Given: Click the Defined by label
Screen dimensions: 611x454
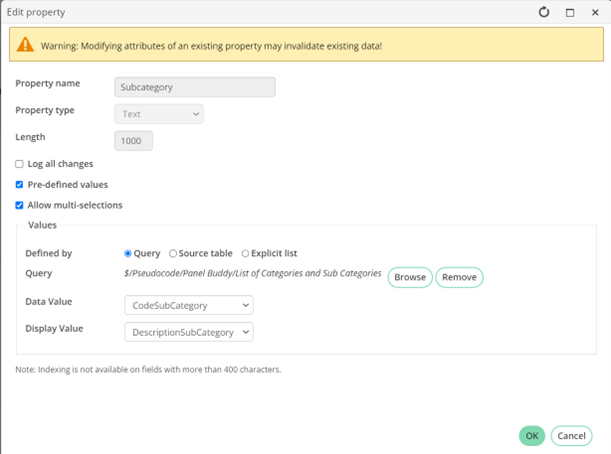Looking at the screenshot, I should tap(49, 253).
